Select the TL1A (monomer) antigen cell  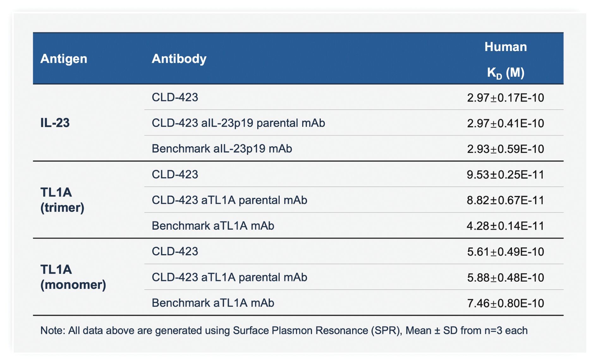(x=73, y=277)
